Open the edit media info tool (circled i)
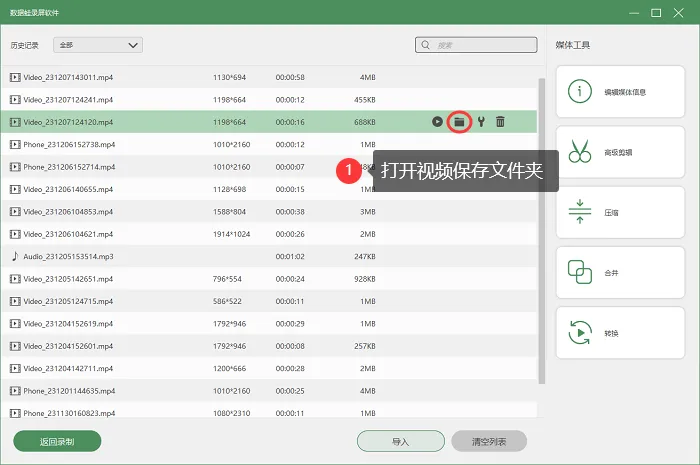This screenshot has height=465, width=700. 620,92
